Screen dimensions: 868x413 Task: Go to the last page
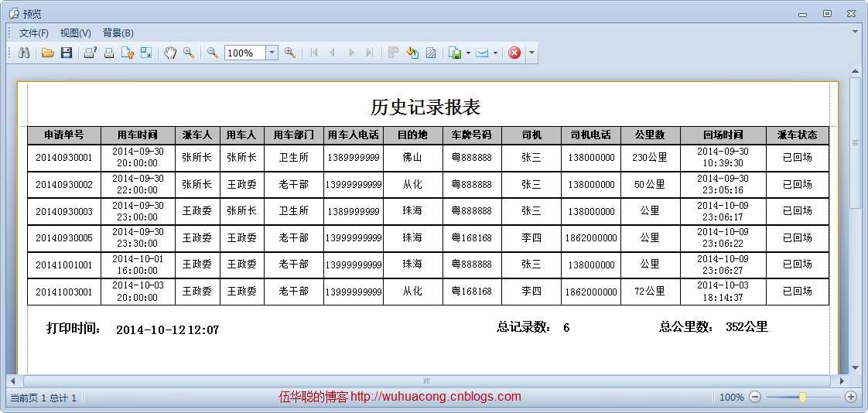370,53
